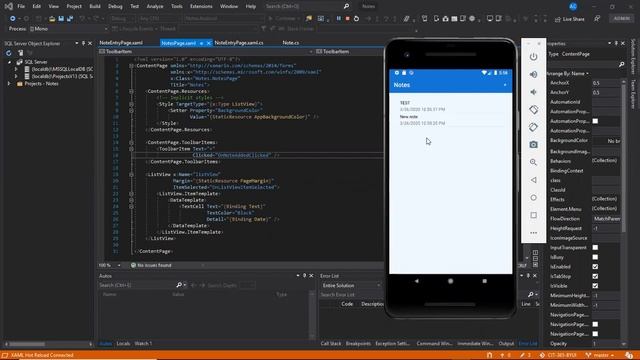Switch to the Call Stack tab
Image resolution: width=640 pixels, height=360 pixels.
click(331, 344)
